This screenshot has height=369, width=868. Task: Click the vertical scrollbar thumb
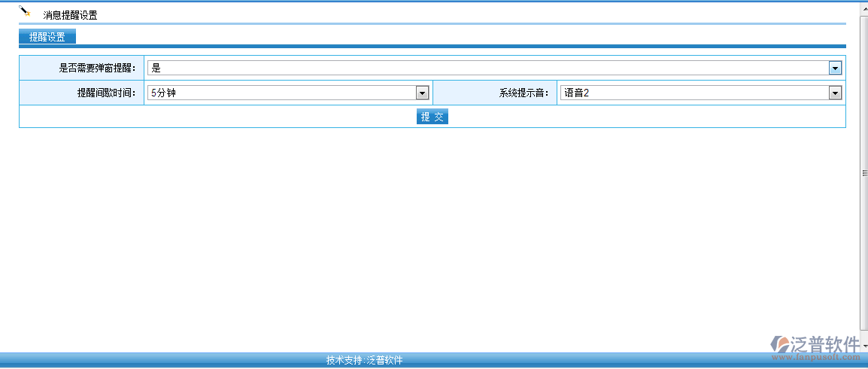(x=864, y=174)
